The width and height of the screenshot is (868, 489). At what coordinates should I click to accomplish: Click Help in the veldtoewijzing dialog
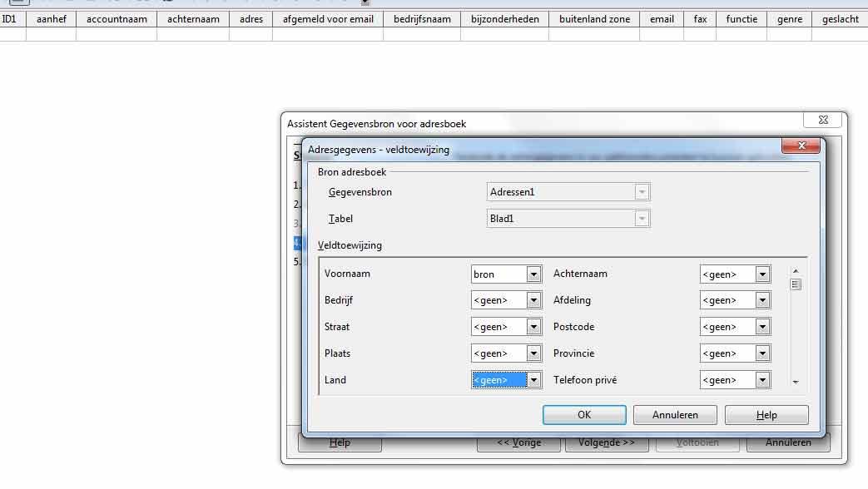coord(766,415)
